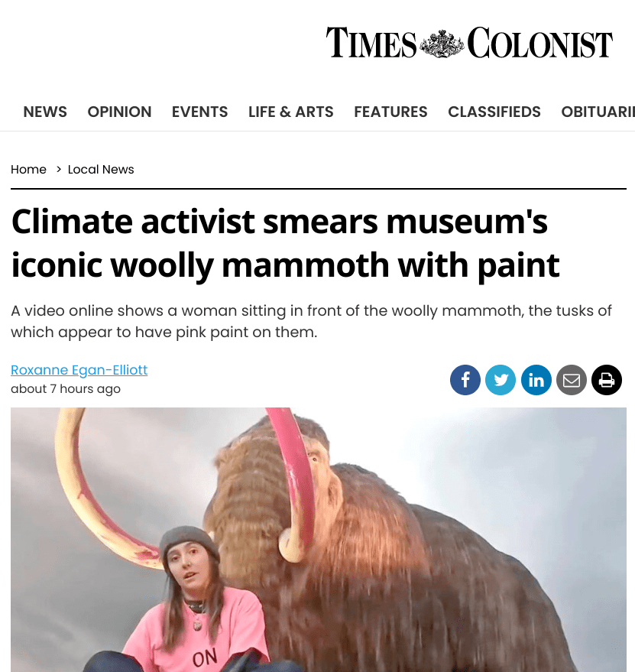This screenshot has width=635, height=672.
Task: Open Local News from the breadcrumb trail
Action: 101,169
